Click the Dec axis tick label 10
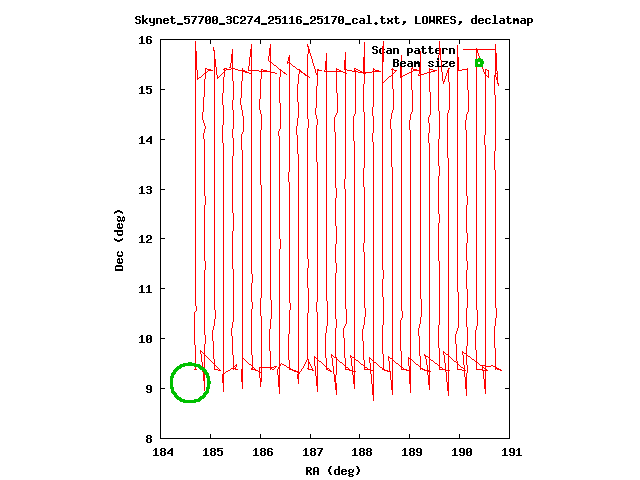 (x=145, y=339)
